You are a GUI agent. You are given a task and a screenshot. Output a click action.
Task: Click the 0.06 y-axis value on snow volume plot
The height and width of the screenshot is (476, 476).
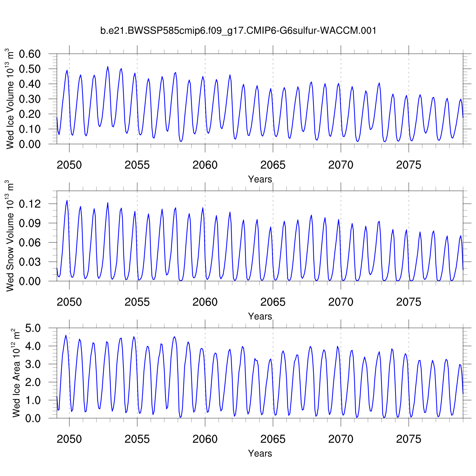(x=30, y=242)
